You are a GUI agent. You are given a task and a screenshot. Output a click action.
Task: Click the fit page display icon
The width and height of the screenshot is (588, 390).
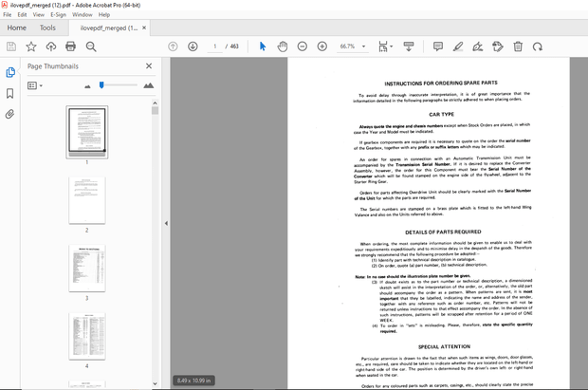382,46
